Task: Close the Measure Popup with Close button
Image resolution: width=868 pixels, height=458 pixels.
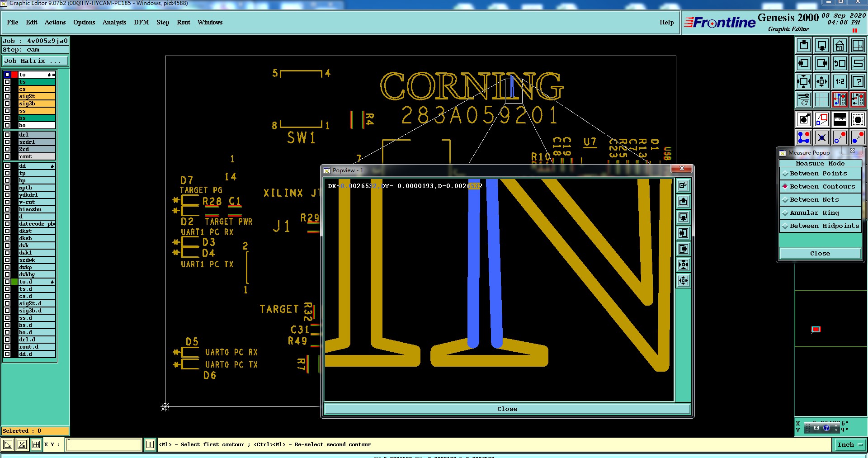Action: tap(820, 254)
